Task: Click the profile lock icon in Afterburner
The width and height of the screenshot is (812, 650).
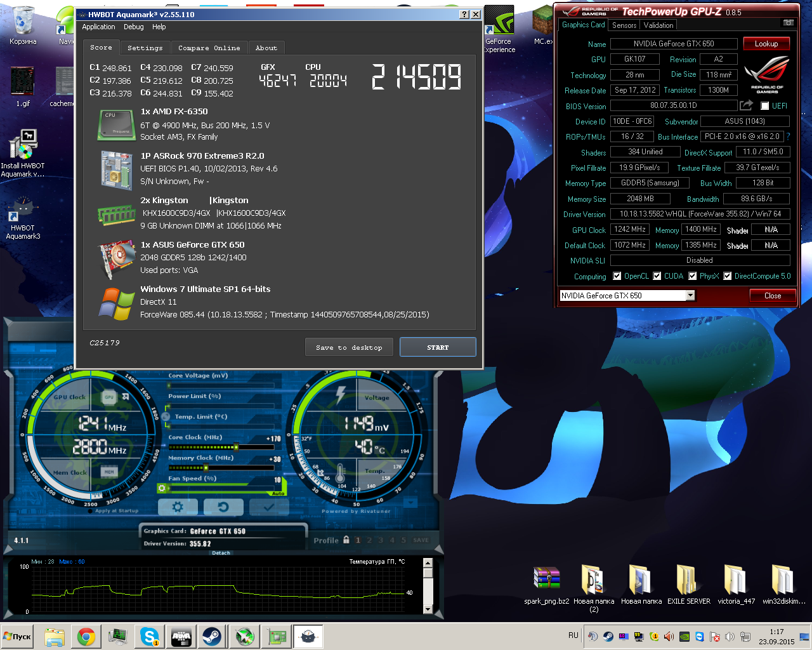Action: [x=346, y=540]
